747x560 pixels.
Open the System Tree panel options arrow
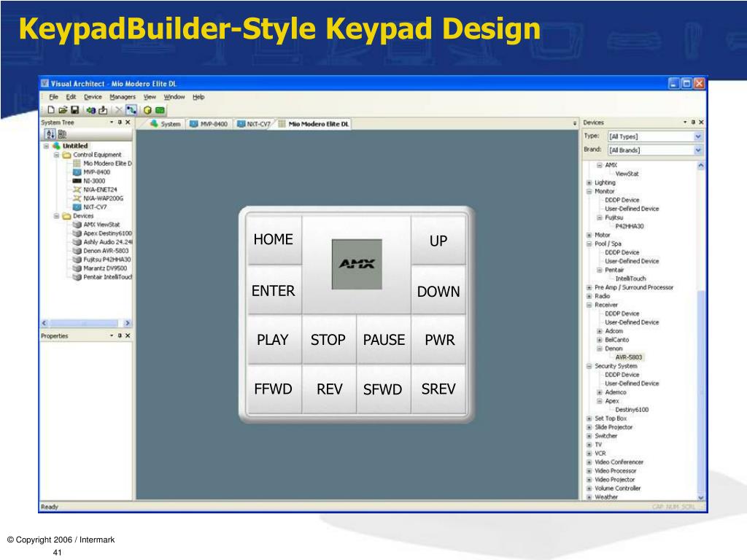pos(112,122)
